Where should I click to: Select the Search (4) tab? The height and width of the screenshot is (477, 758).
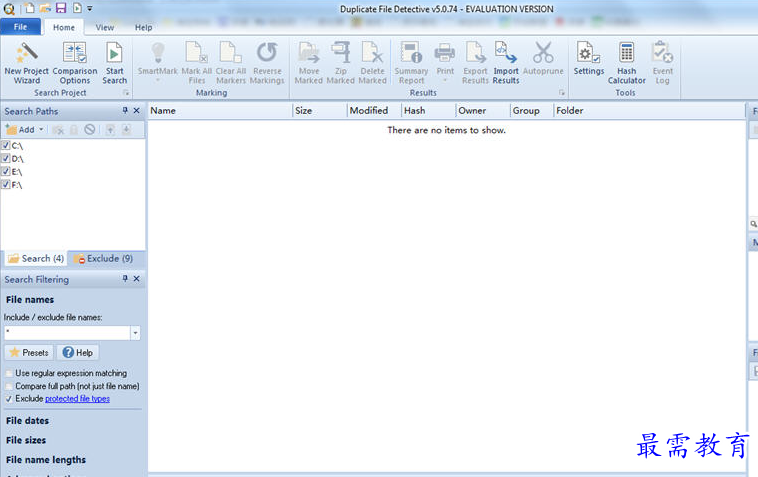pos(36,259)
